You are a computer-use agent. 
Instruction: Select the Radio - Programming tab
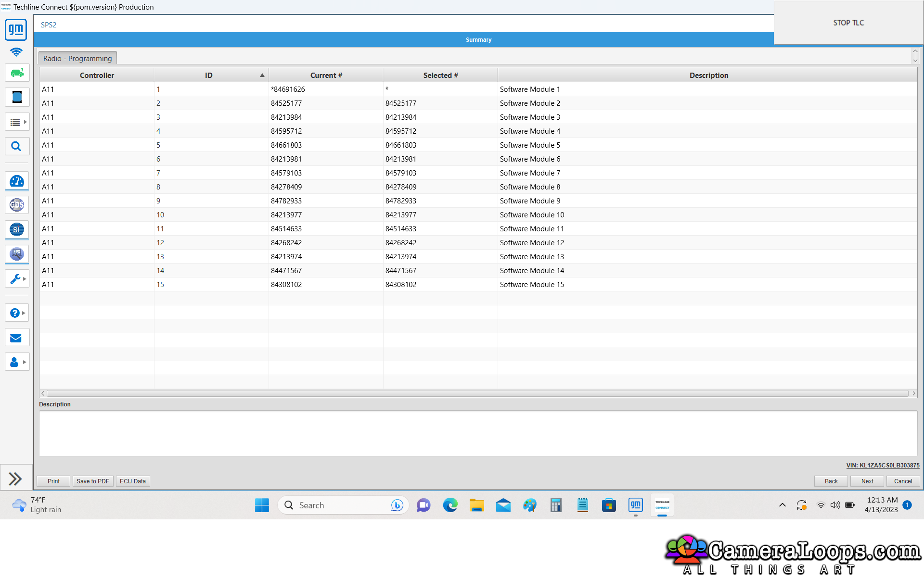click(x=77, y=58)
